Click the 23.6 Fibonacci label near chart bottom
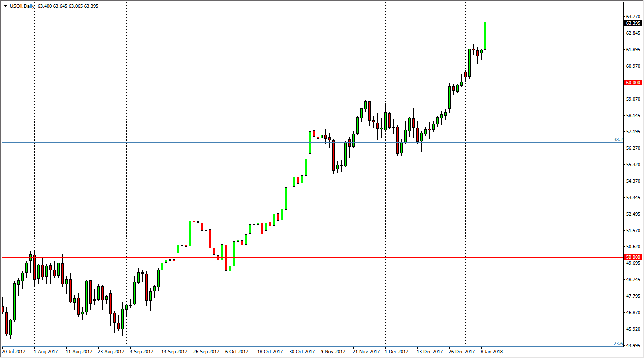 [x=618, y=342]
